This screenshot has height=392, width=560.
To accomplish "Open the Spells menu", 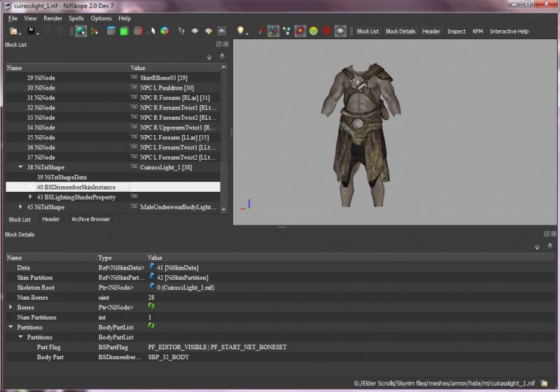I will tap(76, 18).
